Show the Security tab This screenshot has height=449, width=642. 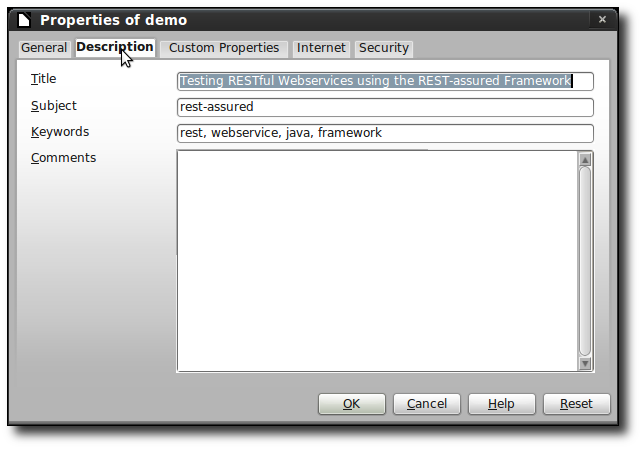(384, 48)
